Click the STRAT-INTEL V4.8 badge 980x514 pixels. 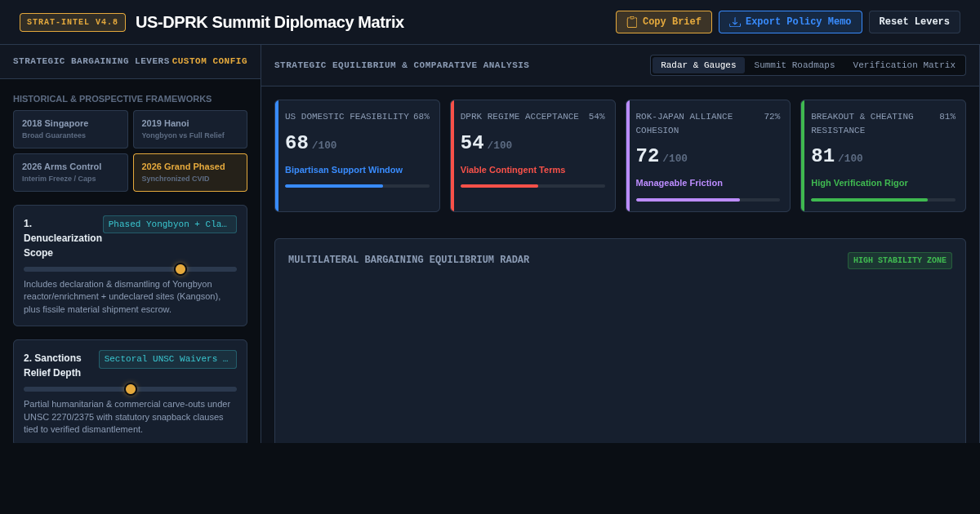73,22
